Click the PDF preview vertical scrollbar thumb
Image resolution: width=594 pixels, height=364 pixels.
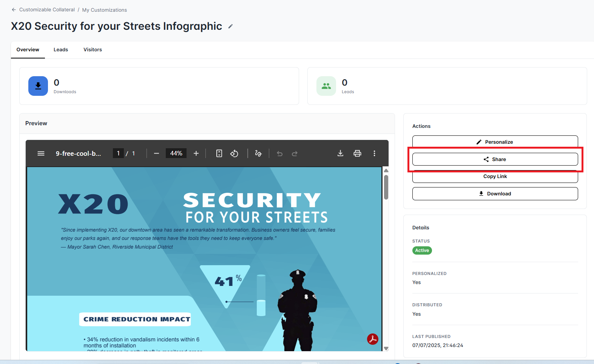tap(386, 187)
